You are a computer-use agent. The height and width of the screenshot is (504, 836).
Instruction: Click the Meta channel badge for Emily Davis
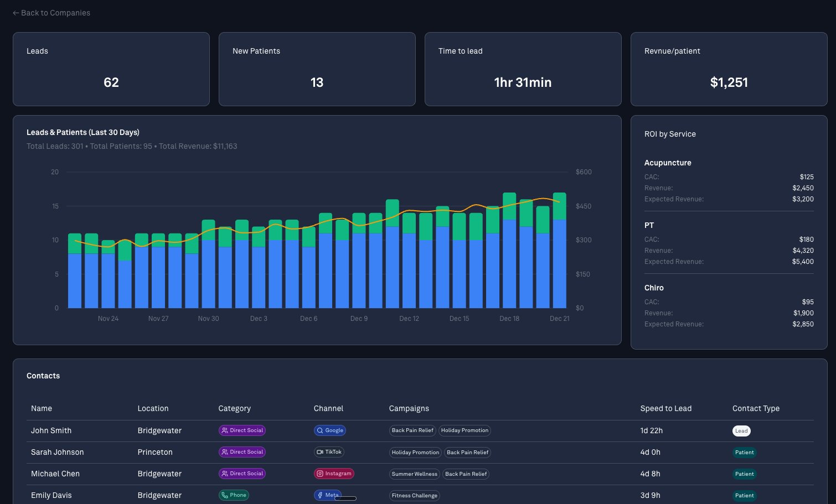pyautogui.click(x=327, y=495)
